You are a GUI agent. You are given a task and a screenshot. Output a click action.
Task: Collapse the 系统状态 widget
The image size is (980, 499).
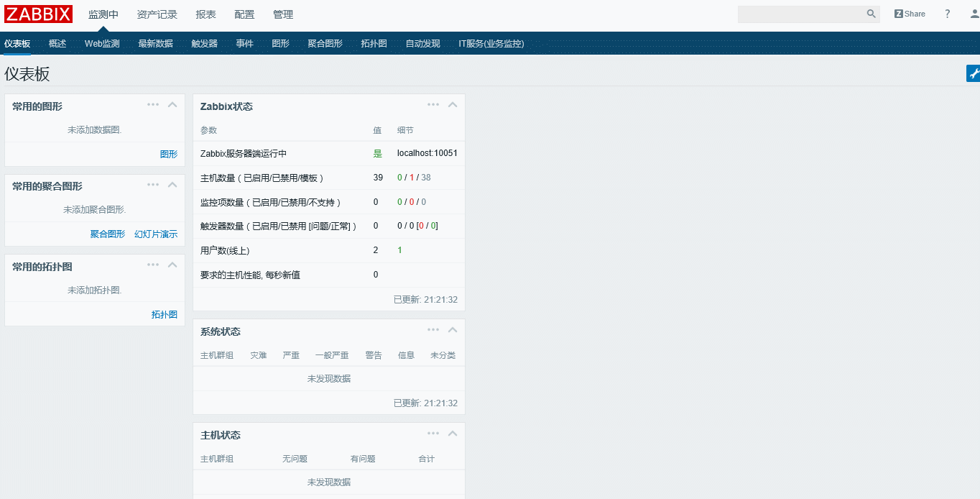[x=453, y=330]
